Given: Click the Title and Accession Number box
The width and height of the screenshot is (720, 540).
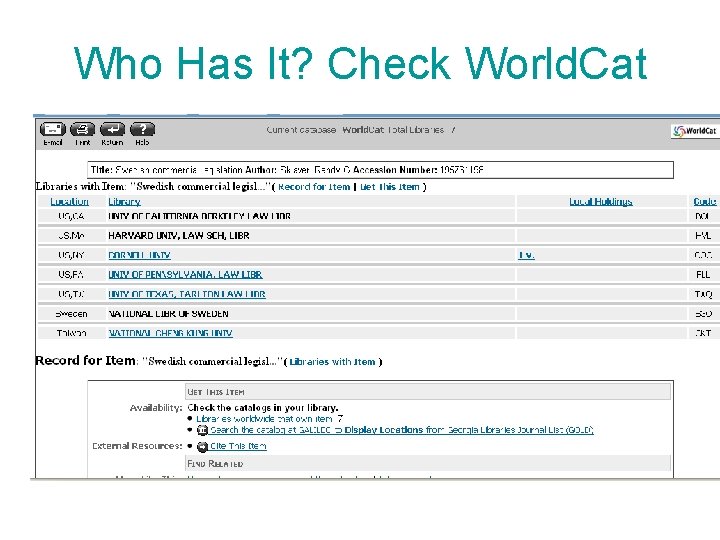Looking at the screenshot, I should tap(380, 170).
